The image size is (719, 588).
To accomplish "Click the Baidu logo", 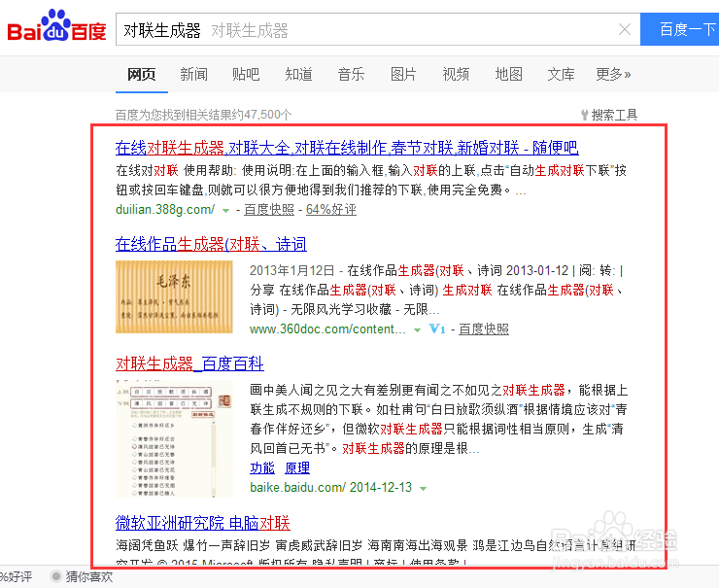I will (x=57, y=26).
